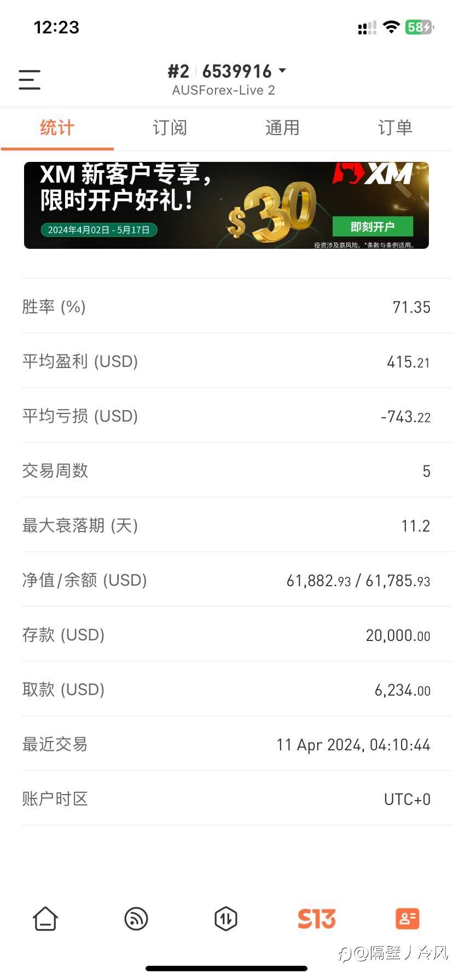The height and width of the screenshot is (980, 453).
Task: Open the signal feed icon
Action: click(x=136, y=919)
